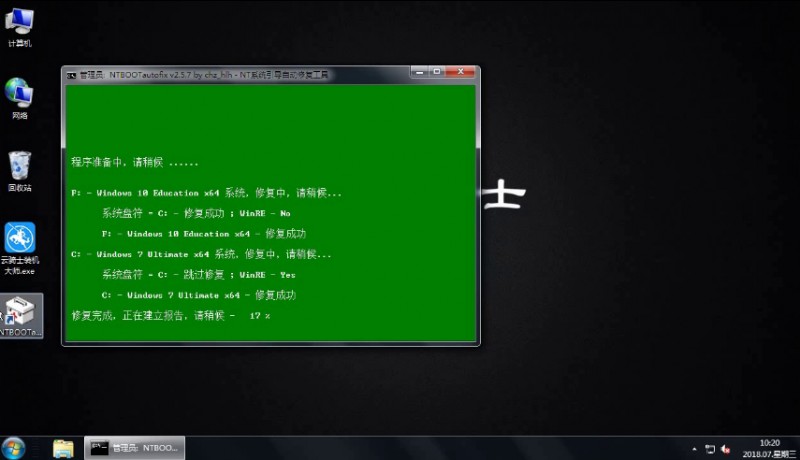The image size is (800, 460).
Task: Click the console window system menu icon
Action: [71, 75]
